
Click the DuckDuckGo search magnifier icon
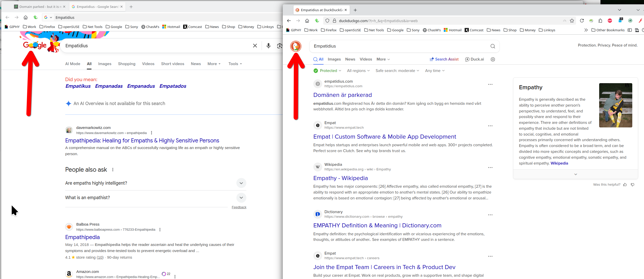point(493,46)
